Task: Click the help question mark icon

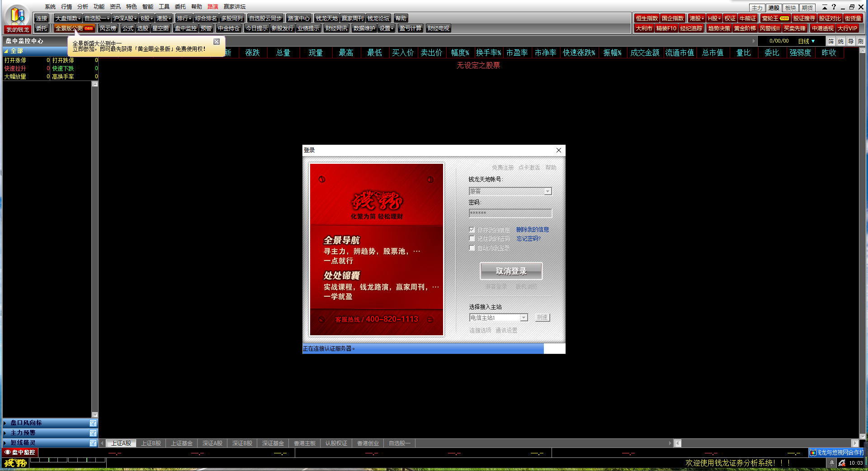Action: click(834, 7)
